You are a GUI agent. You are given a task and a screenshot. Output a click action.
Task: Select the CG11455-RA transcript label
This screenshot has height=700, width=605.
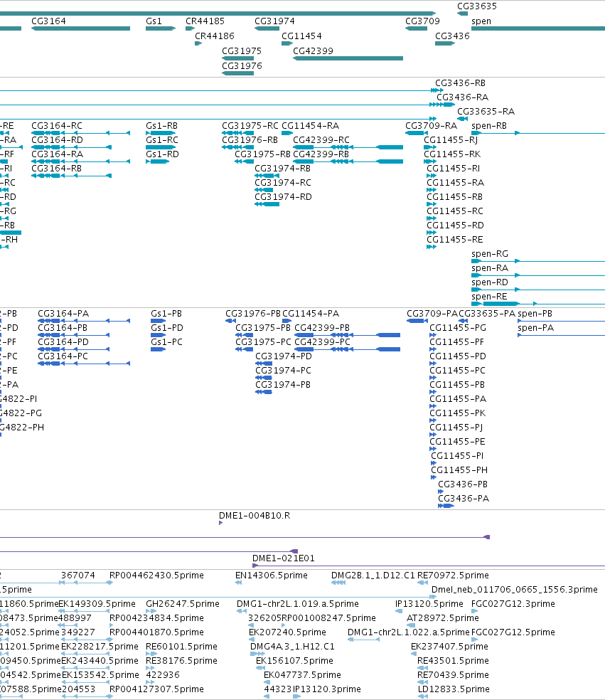point(456,183)
